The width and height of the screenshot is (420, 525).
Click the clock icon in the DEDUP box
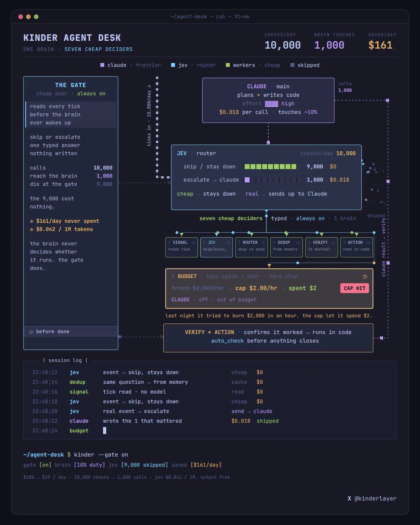[x=298, y=242]
